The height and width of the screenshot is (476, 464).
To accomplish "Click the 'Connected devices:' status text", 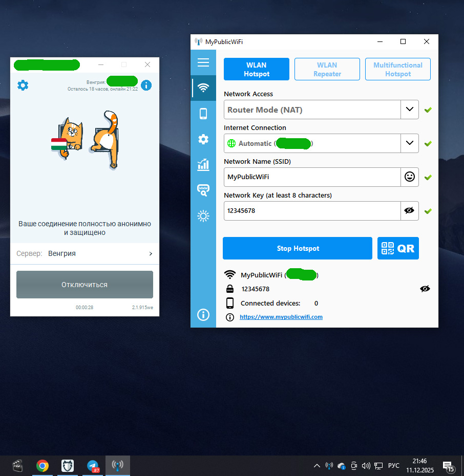I will point(270,304).
